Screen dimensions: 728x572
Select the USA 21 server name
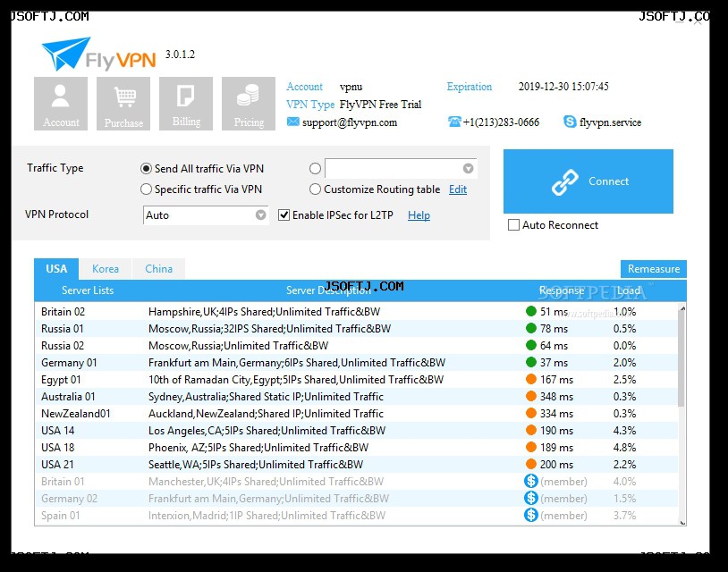(57, 465)
